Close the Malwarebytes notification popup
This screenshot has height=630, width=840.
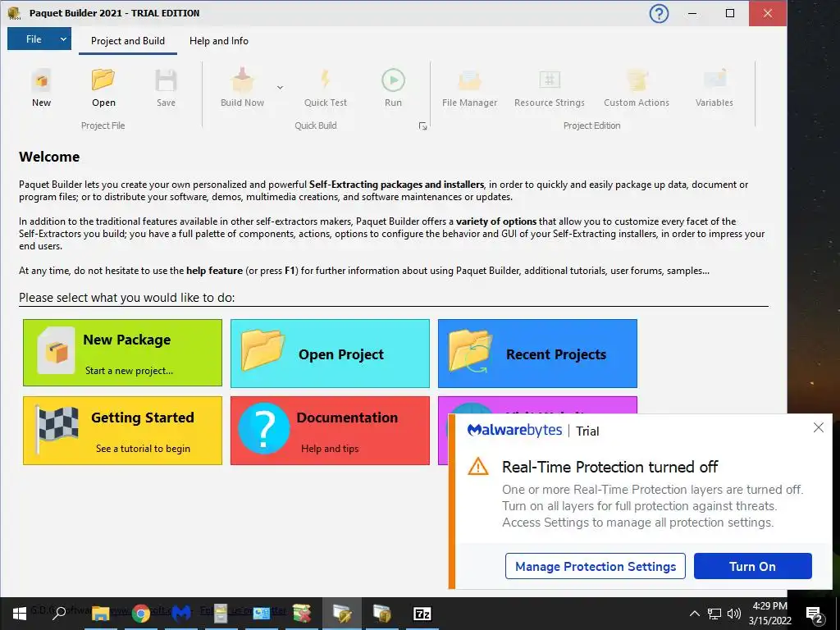click(x=818, y=427)
